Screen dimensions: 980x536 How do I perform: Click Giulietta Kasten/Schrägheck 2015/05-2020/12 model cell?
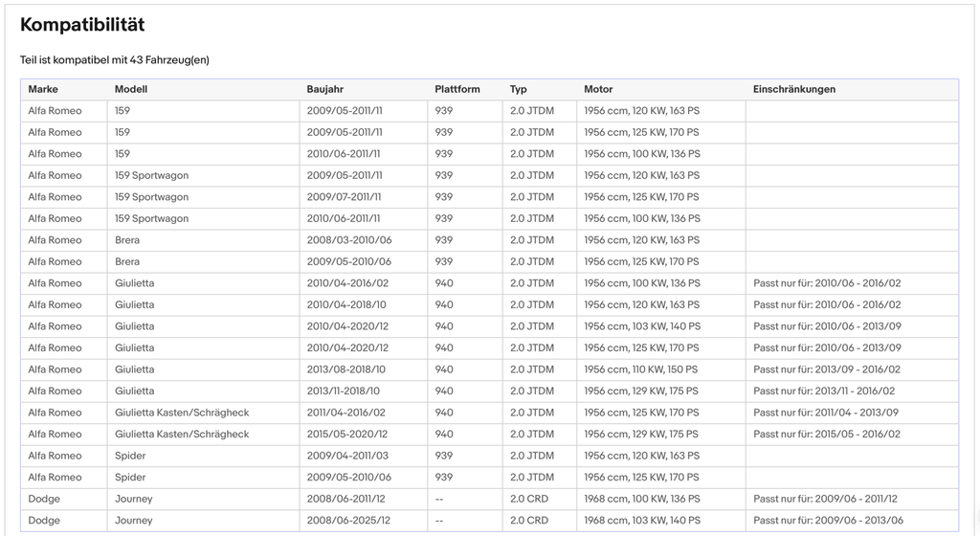click(x=182, y=435)
